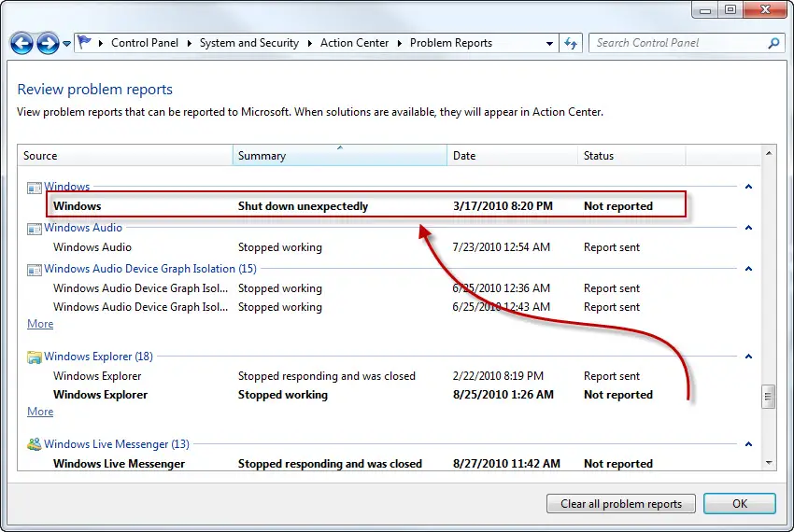Show More Windows Explorer reports

click(x=40, y=412)
